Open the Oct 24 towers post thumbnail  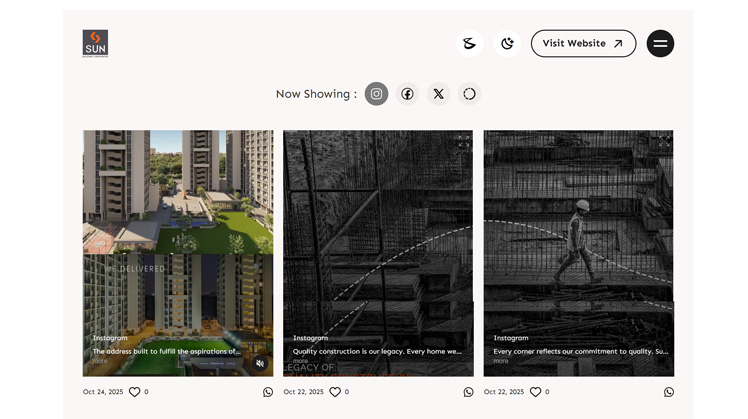click(x=178, y=253)
